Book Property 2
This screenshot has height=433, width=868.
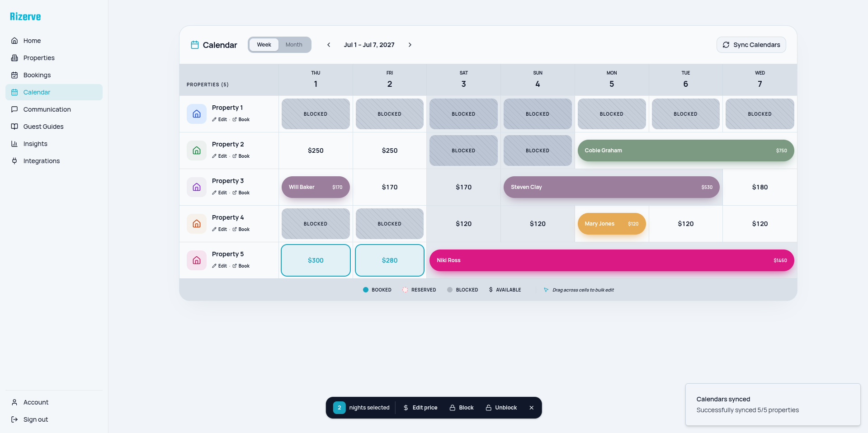(241, 156)
